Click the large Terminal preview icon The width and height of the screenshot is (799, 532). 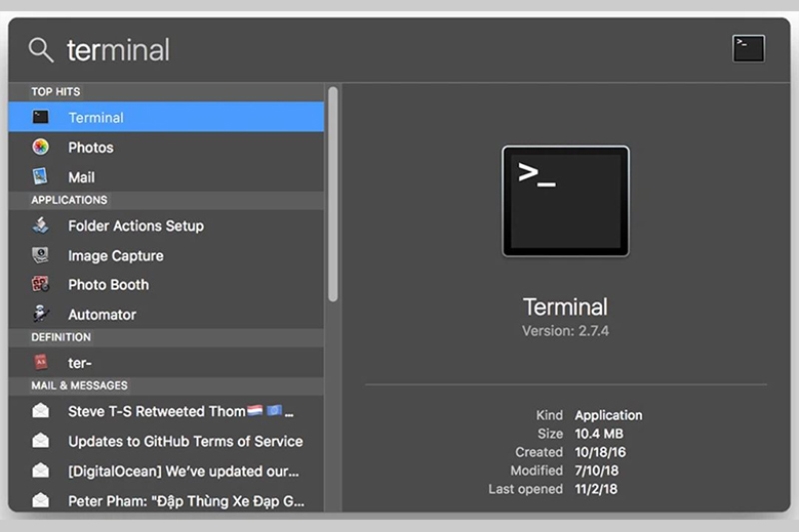pos(565,201)
